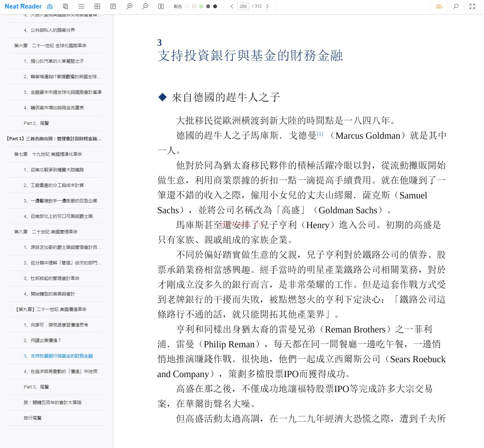
Task: Click the 配色 label in the toolbar
Action: point(178,6)
